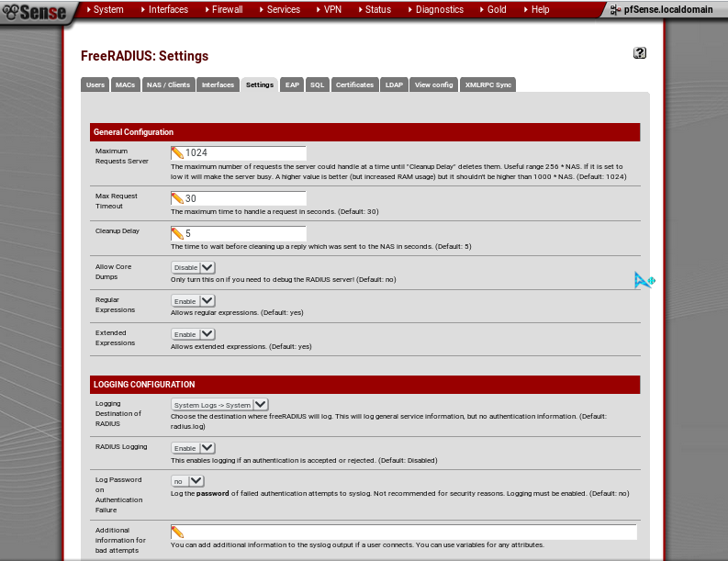Screen dimensions: 728x561
Task: Switch to the MACs tab
Action: 126,84
